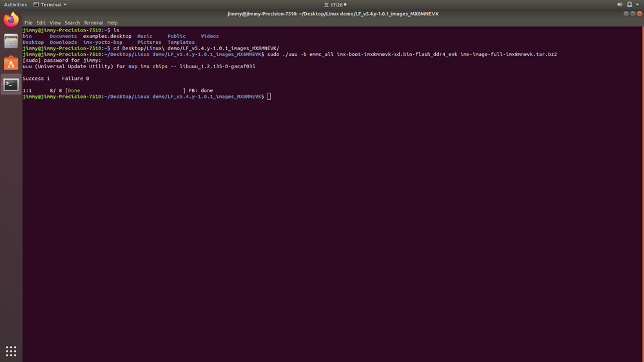Open the View menu

point(55,23)
